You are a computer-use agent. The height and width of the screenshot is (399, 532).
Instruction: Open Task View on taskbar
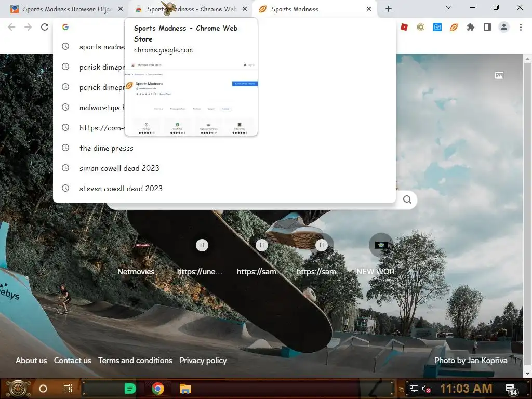pyautogui.click(x=68, y=389)
